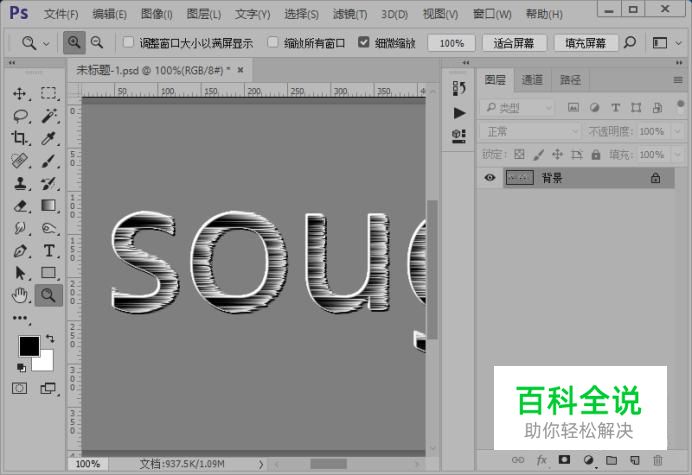
Task: Select the Brush tool
Action: click(49, 161)
